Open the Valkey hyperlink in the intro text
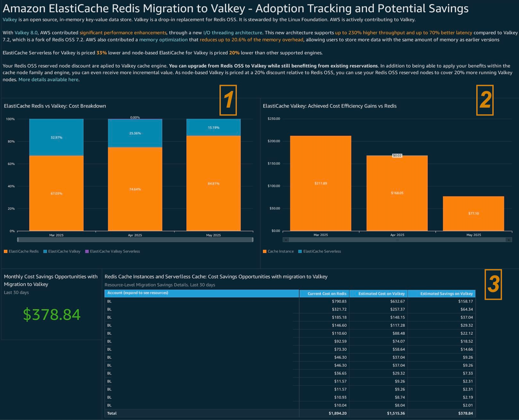 click(9, 20)
